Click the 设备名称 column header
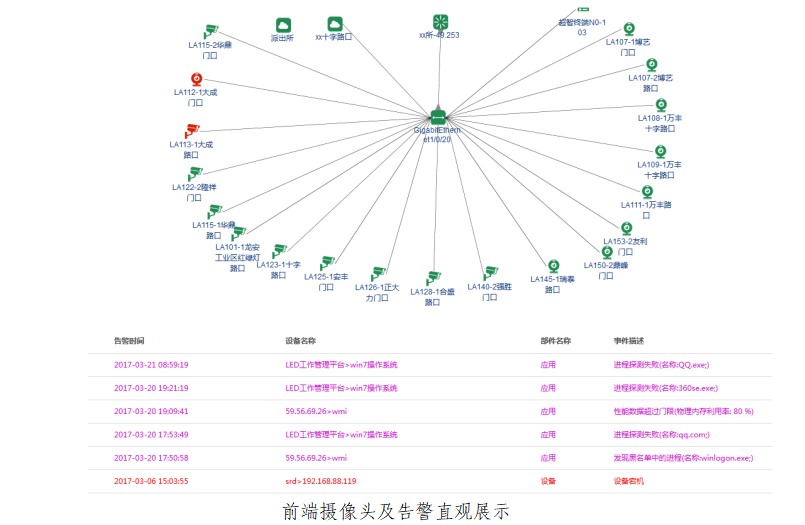Image resolution: width=805 pixels, height=525 pixels. (300, 341)
